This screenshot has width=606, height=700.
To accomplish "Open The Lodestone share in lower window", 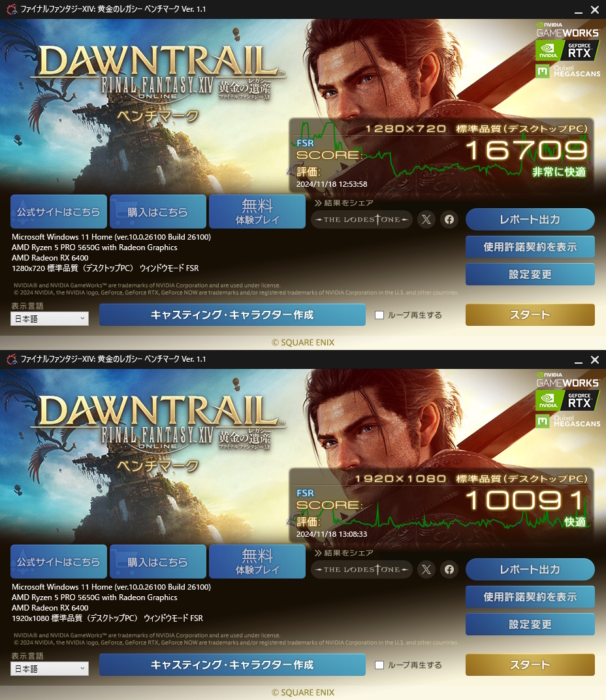I will [362, 569].
